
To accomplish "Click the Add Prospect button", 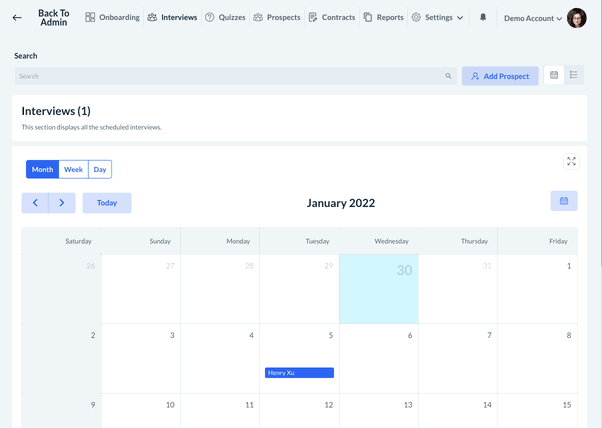I will click(x=500, y=76).
